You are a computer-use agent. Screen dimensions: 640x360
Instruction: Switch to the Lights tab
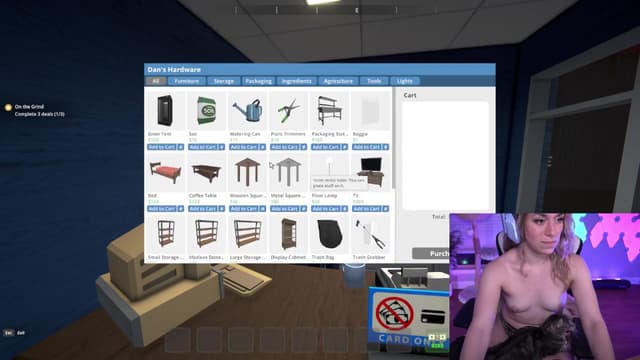point(404,81)
